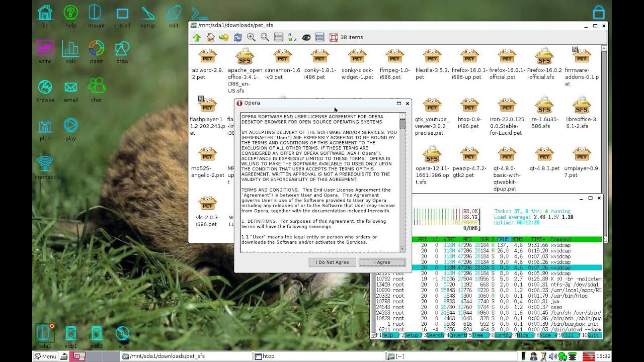Click the volume speaker tray icon
The height and width of the screenshot is (362, 644).
552,356
